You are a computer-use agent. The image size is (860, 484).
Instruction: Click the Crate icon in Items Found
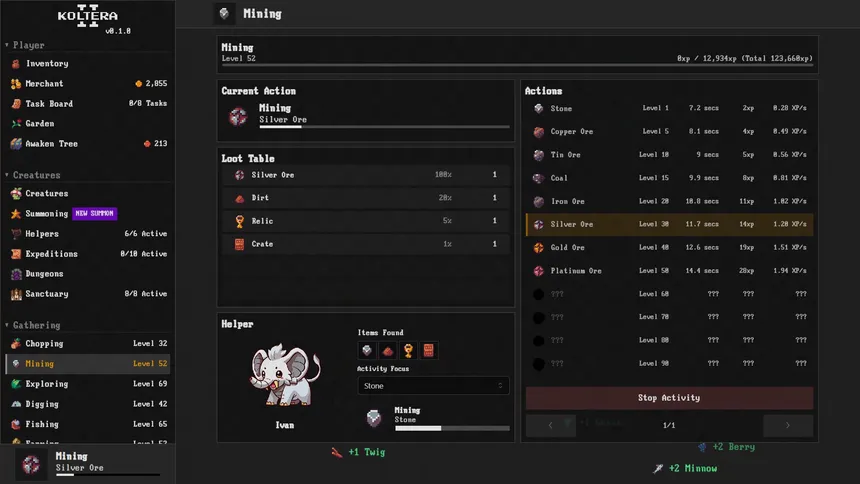pos(429,350)
